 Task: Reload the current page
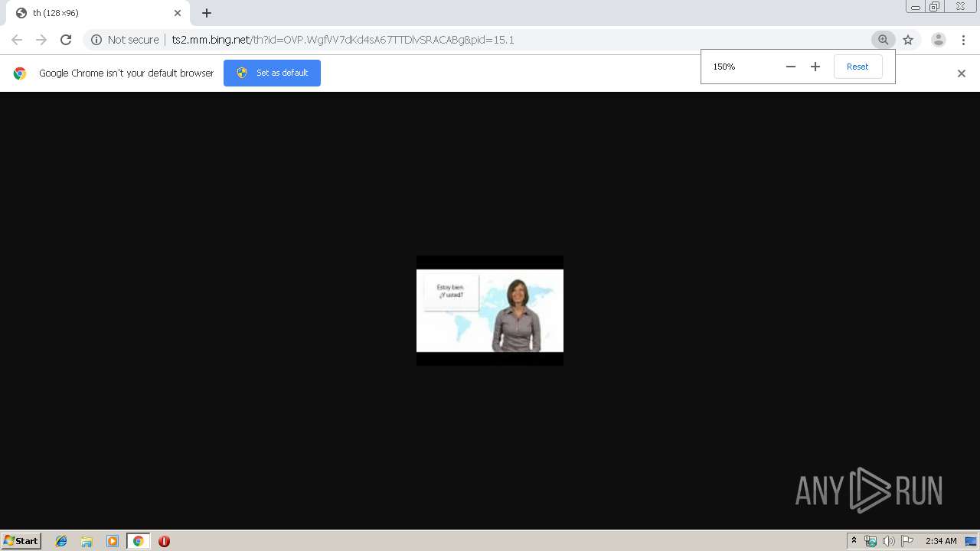66,40
